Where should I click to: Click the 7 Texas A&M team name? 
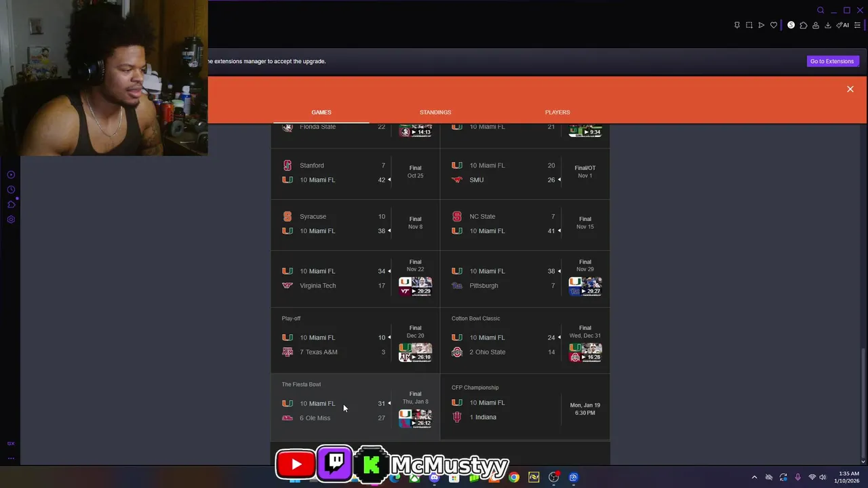tap(319, 352)
